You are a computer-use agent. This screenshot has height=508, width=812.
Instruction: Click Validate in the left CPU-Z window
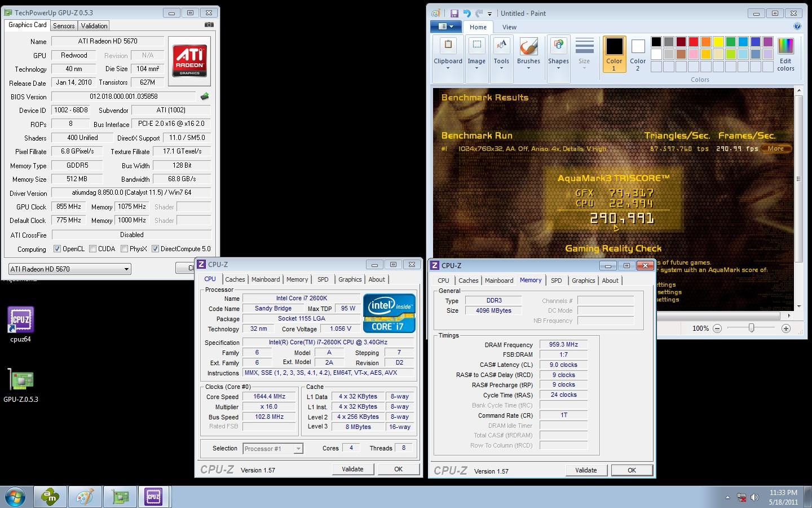[x=352, y=469]
